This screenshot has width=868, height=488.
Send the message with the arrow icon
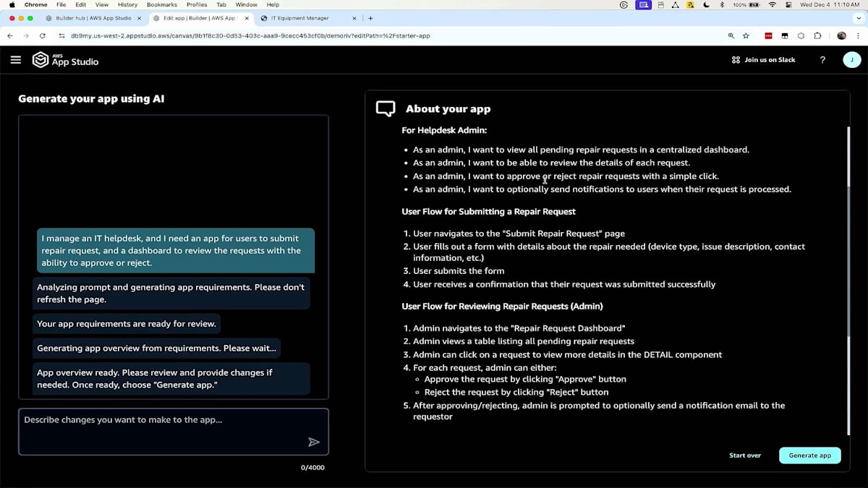tap(314, 442)
